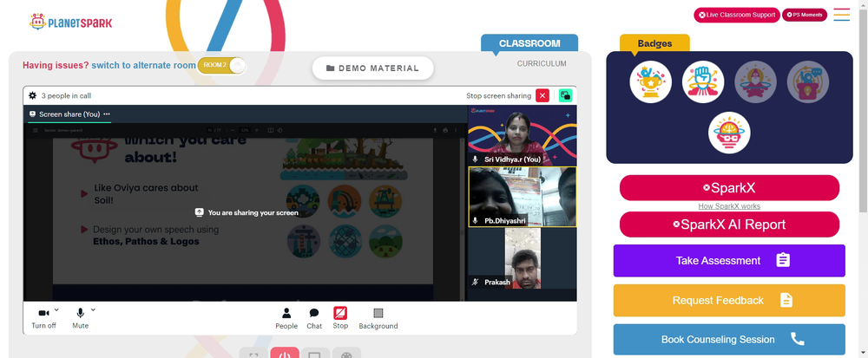868x358 pixels.
Task: Click Prakash muted microphone icon
Action: [475, 282]
